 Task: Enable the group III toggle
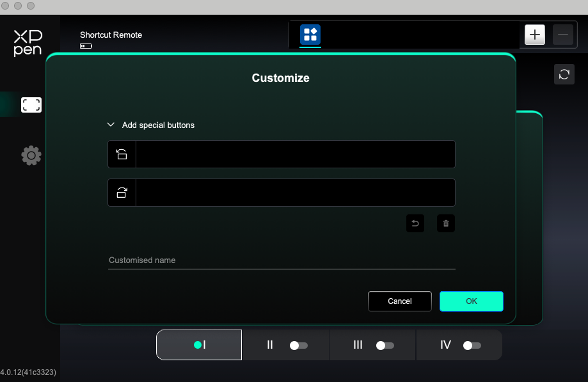coord(385,346)
